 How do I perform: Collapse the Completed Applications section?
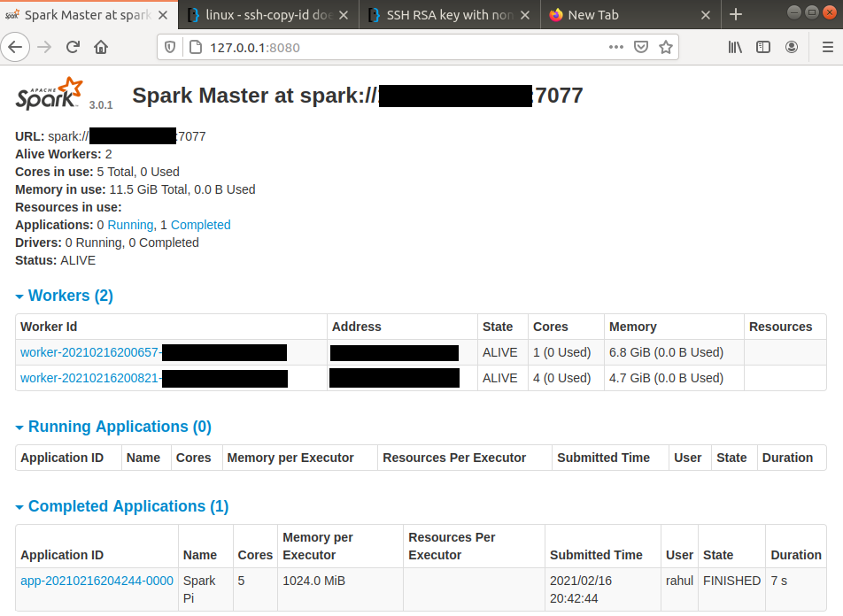click(19, 505)
